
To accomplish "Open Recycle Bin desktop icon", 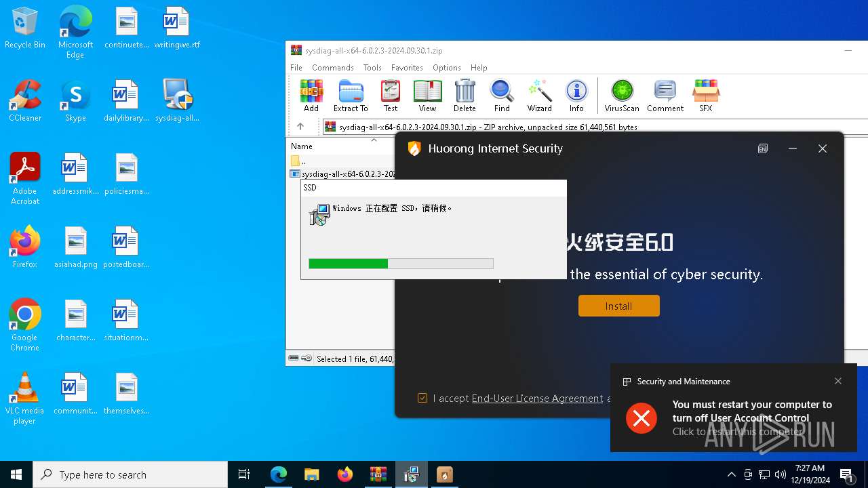I will point(24,29).
